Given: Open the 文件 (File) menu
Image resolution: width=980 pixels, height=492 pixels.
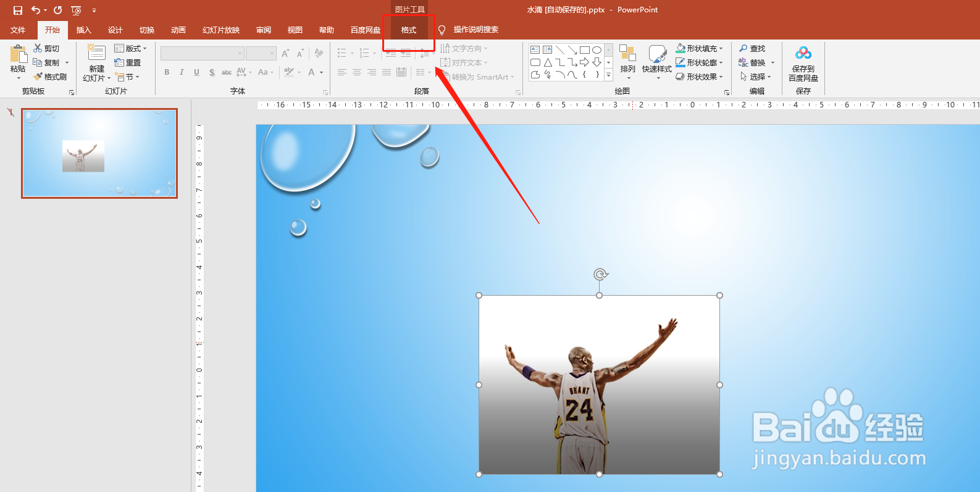Looking at the screenshot, I should [x=18, y=30].
